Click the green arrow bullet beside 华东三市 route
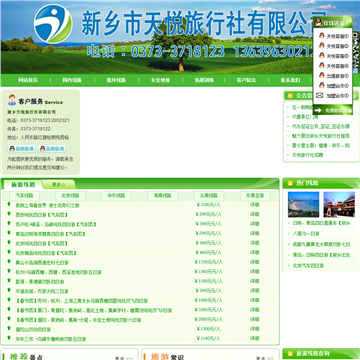 tap(9, 338)
